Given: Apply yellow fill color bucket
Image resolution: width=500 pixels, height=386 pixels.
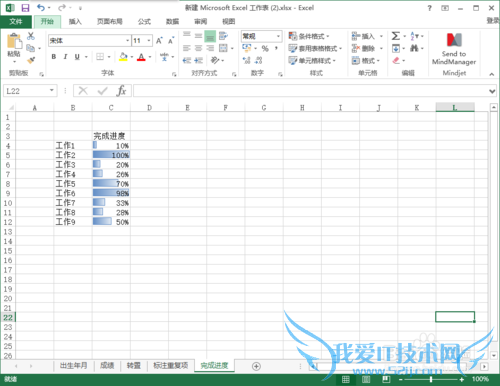Looking at the screenshot, I should (x=123, y=57).
